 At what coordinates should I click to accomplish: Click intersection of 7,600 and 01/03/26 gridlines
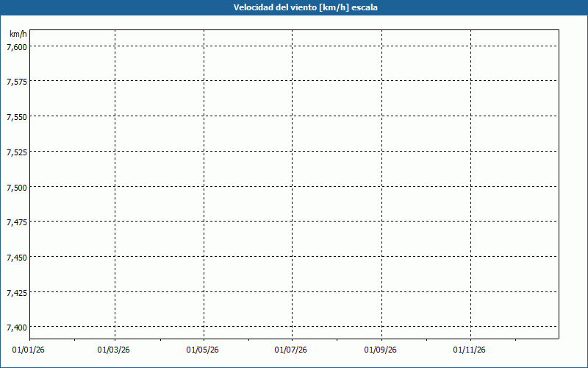tap(115, 46)
